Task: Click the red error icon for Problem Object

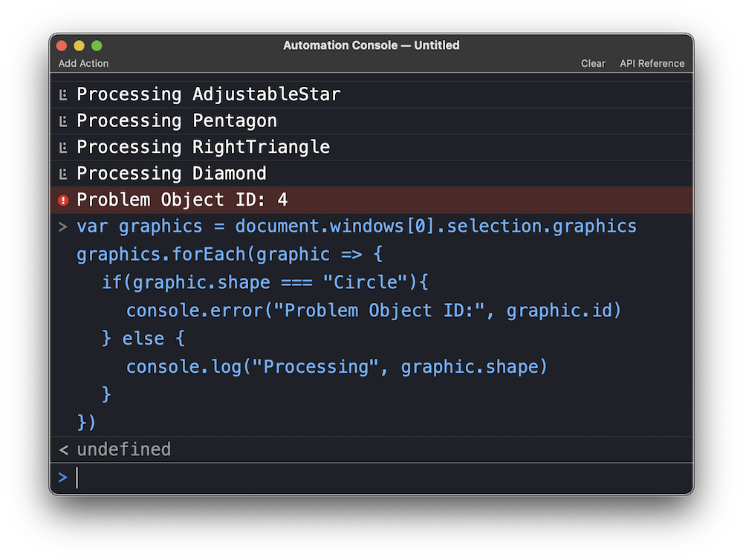Action: coord(63,201)
